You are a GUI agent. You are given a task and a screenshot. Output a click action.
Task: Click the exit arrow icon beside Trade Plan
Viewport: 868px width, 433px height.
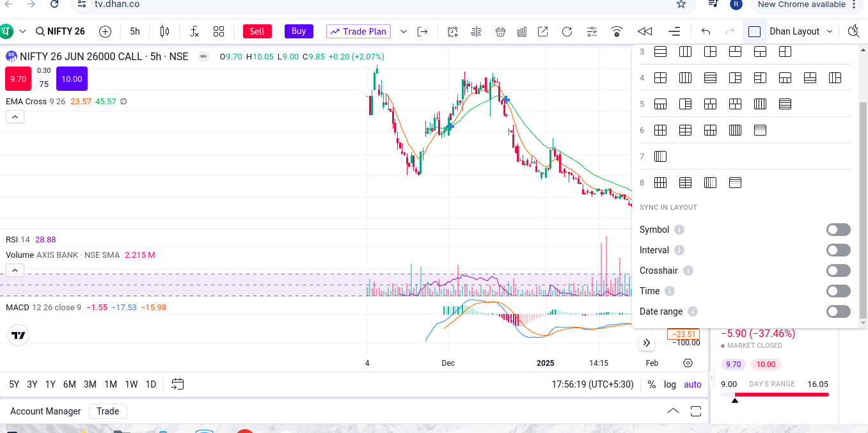pos(422,31)
